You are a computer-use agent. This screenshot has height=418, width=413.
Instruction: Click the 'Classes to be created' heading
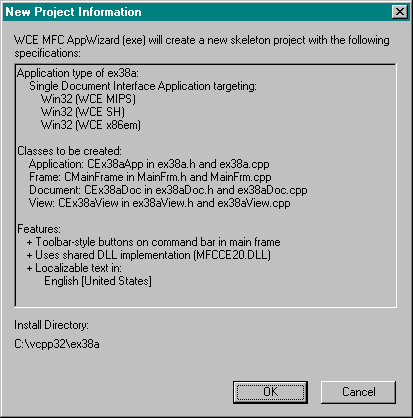69,151
